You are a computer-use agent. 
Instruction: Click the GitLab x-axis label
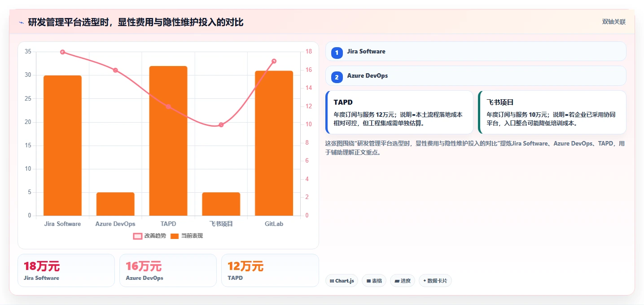point(274,224)
